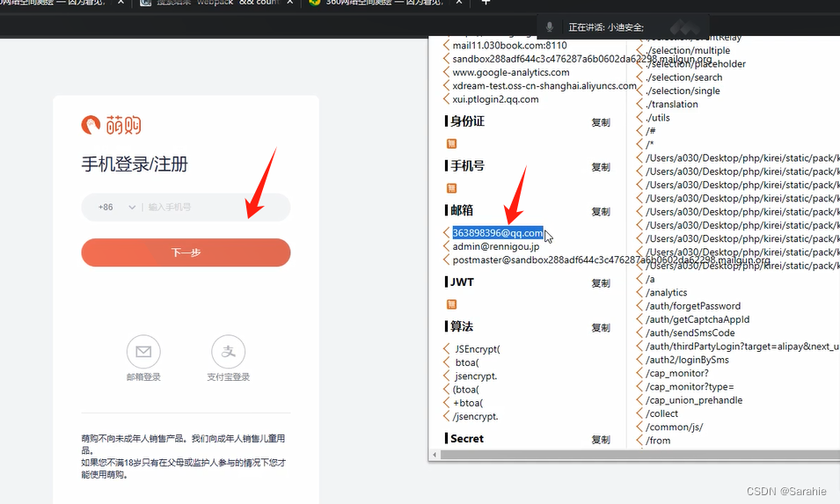Open a new browser tab with plus button
This screenshot has height=504, width=840.
[x=486, y=2]
